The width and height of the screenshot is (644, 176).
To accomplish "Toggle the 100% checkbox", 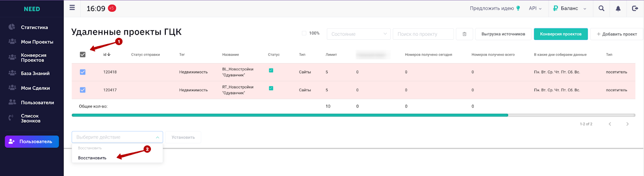I will 304,33.
